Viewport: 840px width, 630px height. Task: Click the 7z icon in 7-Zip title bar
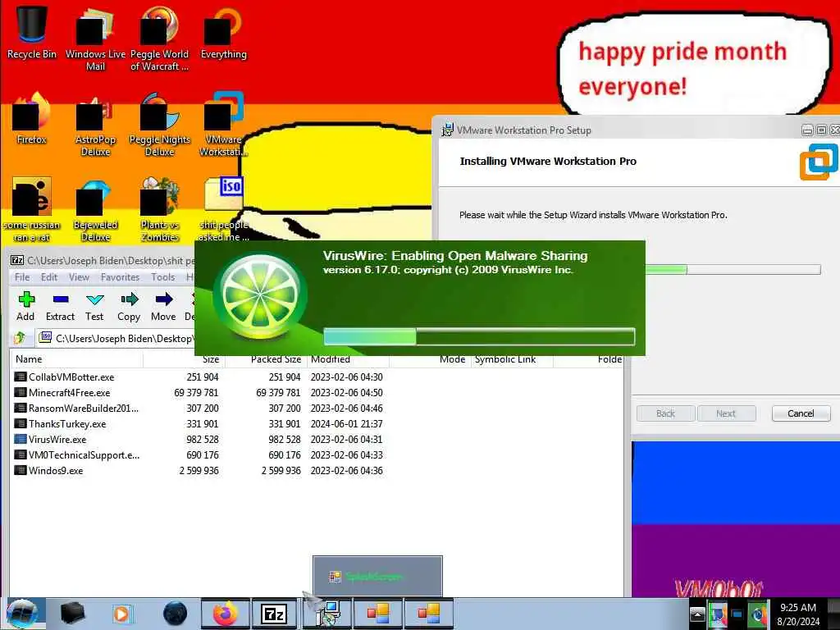pos(17,260)
